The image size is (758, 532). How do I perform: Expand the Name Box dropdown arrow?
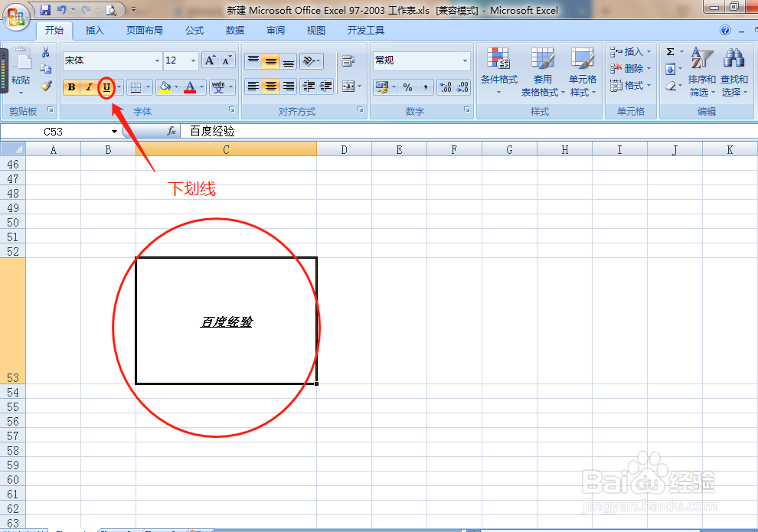pyautogui.click(x=114, y=132)
